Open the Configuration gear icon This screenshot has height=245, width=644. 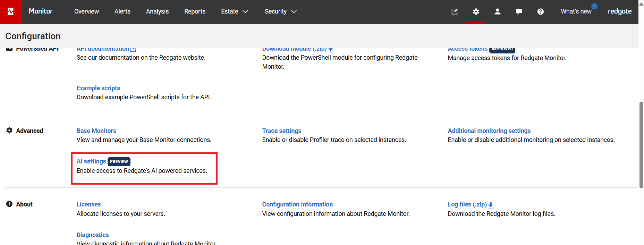tap(476, 11)
